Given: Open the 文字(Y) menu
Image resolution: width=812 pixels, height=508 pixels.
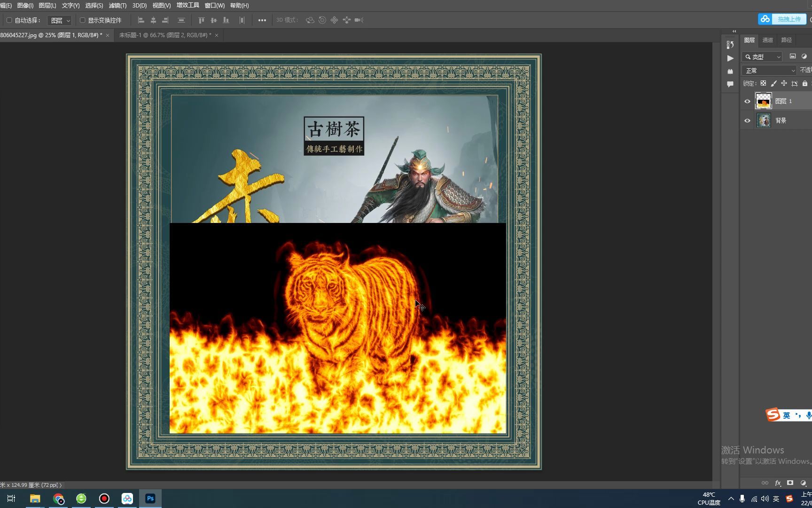Looking at the screenshot, I should pyautogui.click(x=70, y=6).
